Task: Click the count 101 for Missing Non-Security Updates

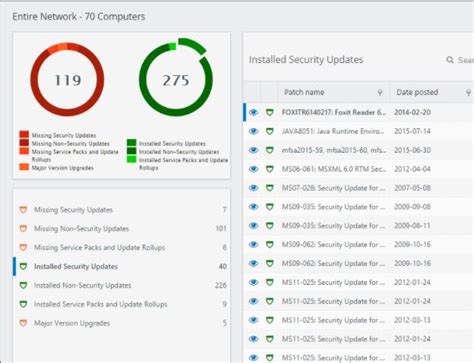Action: point(221,229)
